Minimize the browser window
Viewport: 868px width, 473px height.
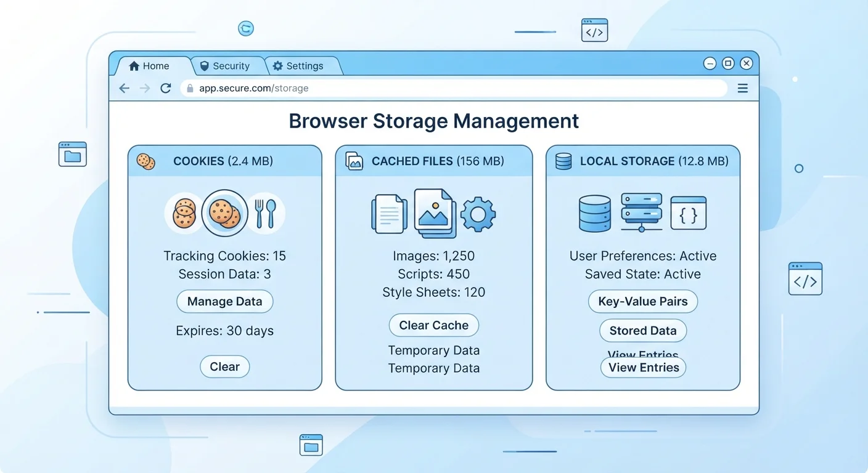(x=710, y=63)
